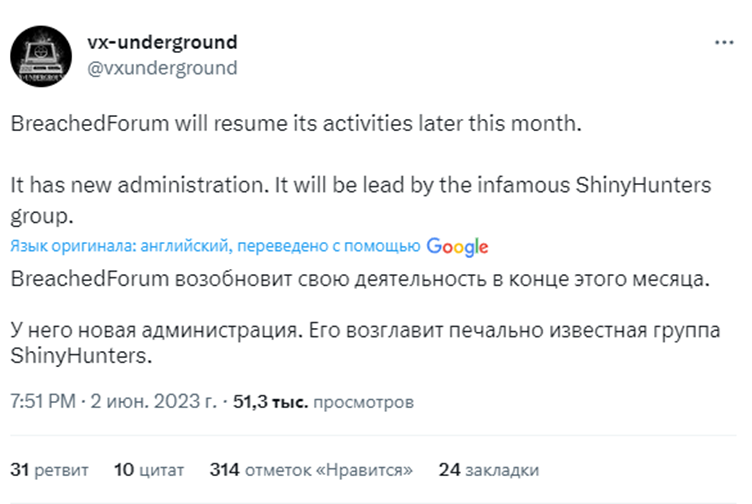Click the Google logo in translation note
The width and height of the screenshot is (752, 504).
pyautogui.click(x=457, y=246)
